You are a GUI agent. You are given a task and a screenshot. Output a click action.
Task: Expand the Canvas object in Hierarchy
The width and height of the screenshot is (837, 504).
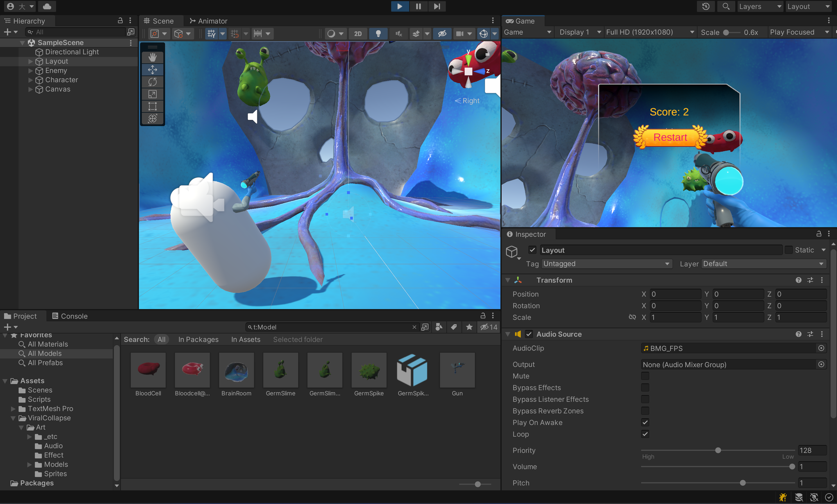(x=30, y=89)
